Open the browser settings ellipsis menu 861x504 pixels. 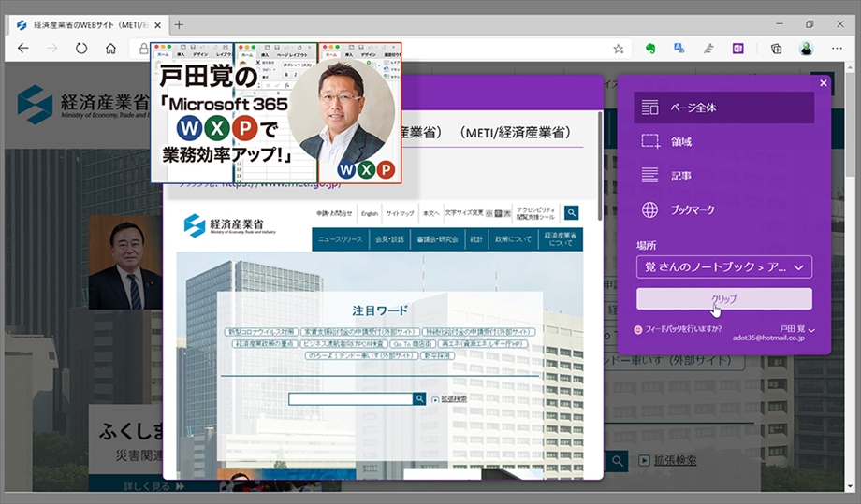point(837,49)
